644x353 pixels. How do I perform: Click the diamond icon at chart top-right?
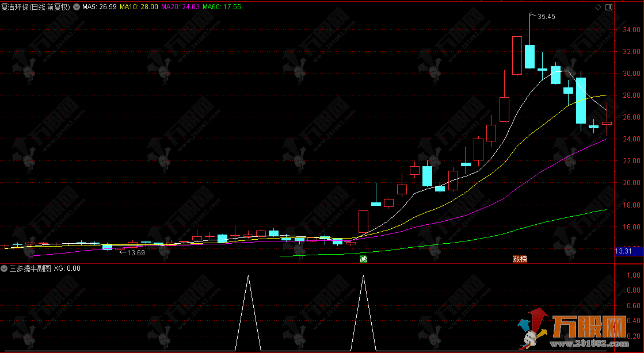(599, 7)
